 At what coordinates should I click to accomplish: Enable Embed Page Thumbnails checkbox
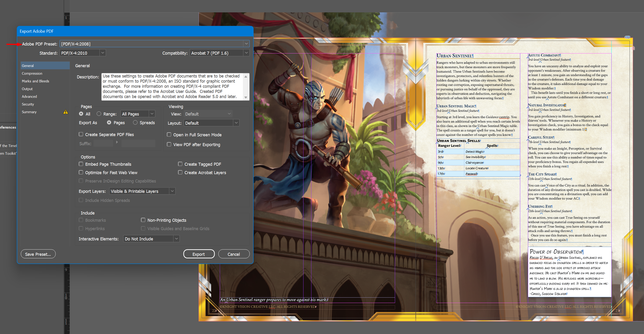pyautogui.click(x=81, y=164)
